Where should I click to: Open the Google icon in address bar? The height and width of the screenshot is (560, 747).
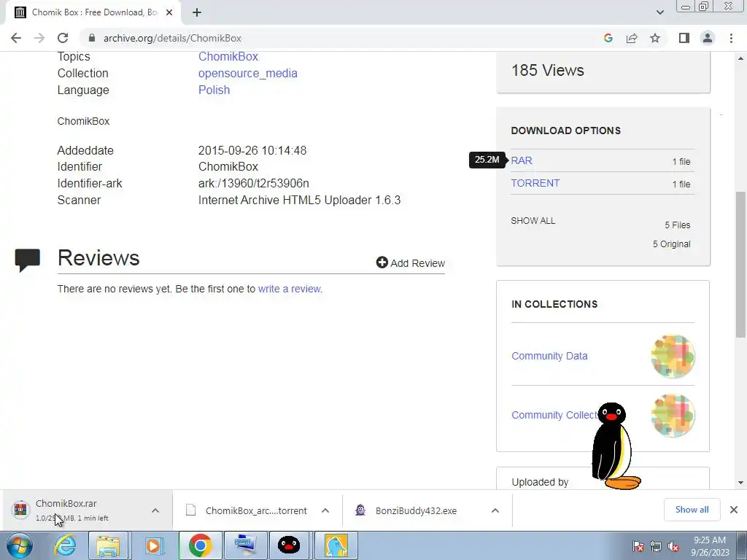point(608,38)
